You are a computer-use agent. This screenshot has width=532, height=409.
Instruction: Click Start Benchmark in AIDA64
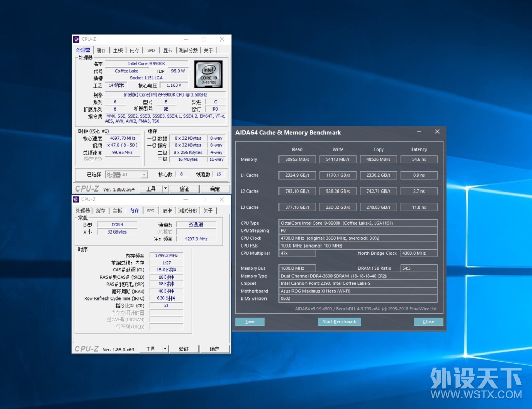[339, 322]
